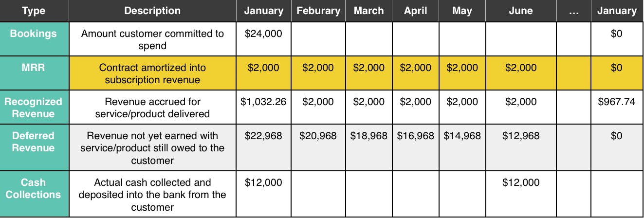The image size is (644, 218).
Task: Select the Deferred Revenue row label
Action: (x=34, y=142)
